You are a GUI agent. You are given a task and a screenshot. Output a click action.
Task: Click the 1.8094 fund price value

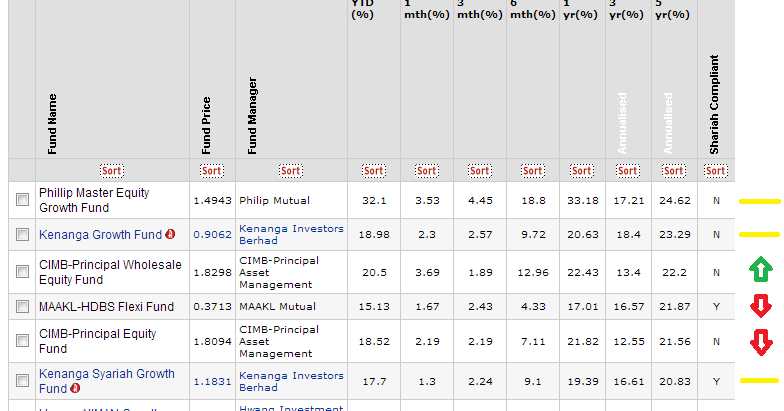(212, 342)
